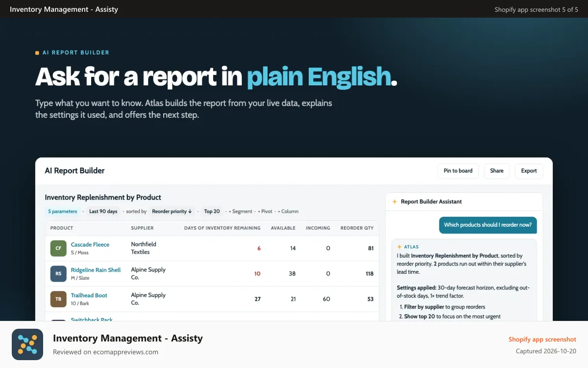
Task: Click available value 21 for Trailhead Boot
Action: (293, 299)
